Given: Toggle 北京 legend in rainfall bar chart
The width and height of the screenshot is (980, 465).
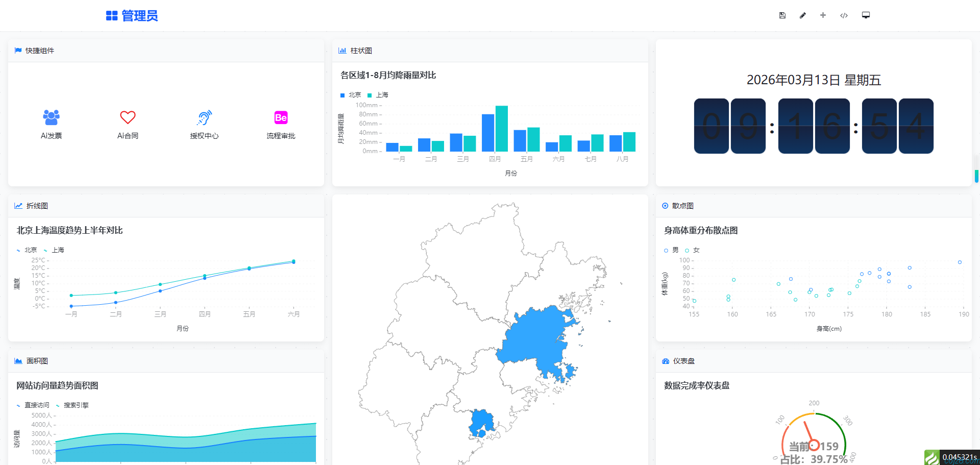Looking at the screenshot, I should click(351, 95).
